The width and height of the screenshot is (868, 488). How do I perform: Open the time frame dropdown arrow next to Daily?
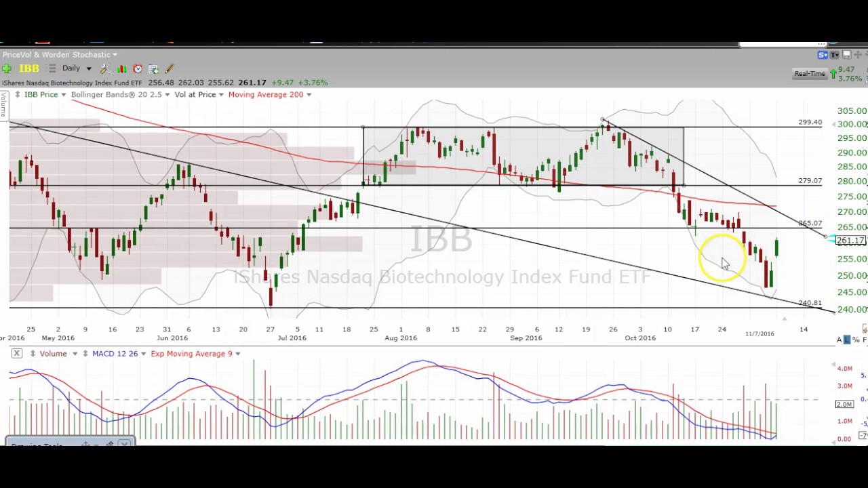[88, 68]
